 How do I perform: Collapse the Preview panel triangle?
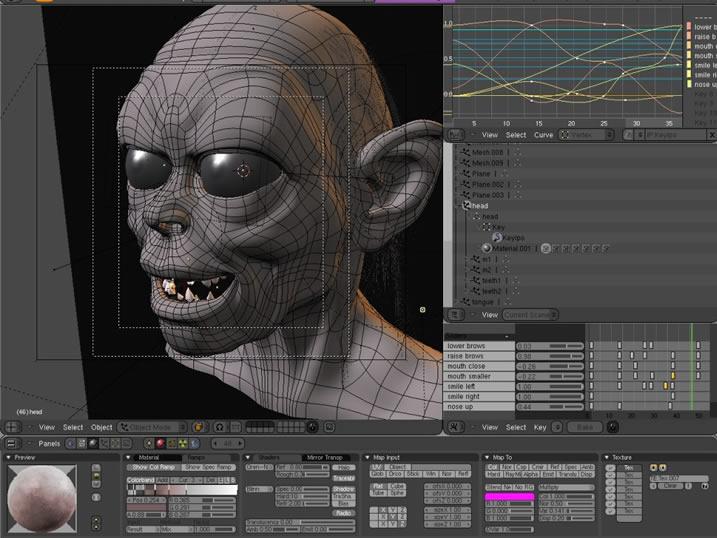[8, 457]
